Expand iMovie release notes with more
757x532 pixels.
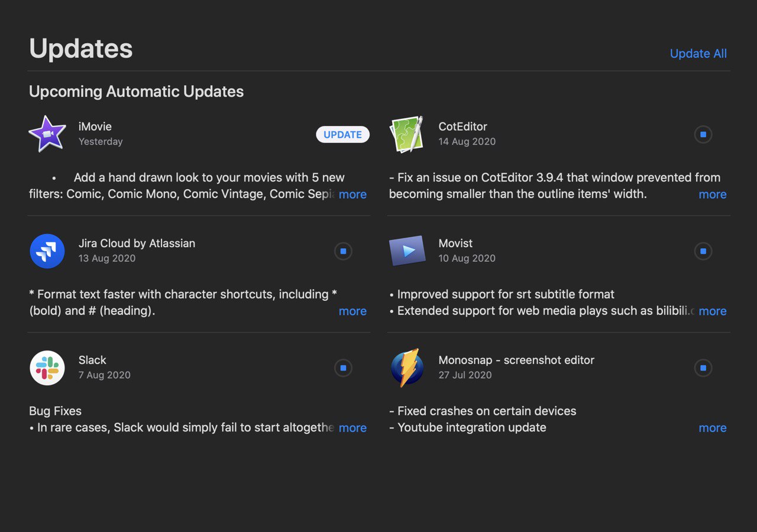[x=352, y=194]
